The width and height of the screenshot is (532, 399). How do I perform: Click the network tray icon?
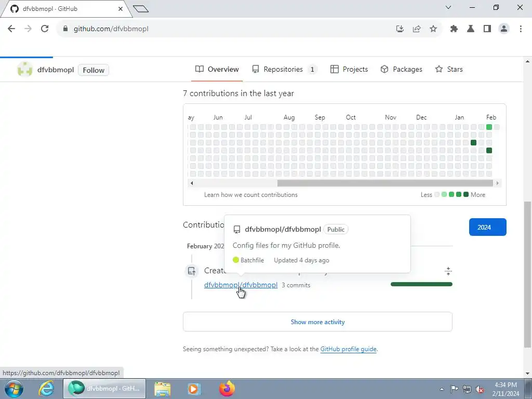pos(467,389)
